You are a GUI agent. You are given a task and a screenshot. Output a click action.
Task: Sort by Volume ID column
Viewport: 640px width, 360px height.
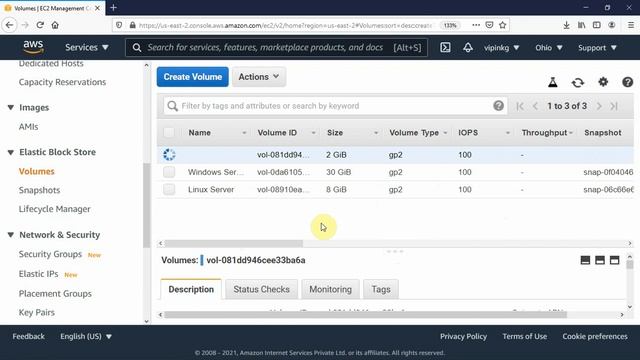[x=277, y=133]
